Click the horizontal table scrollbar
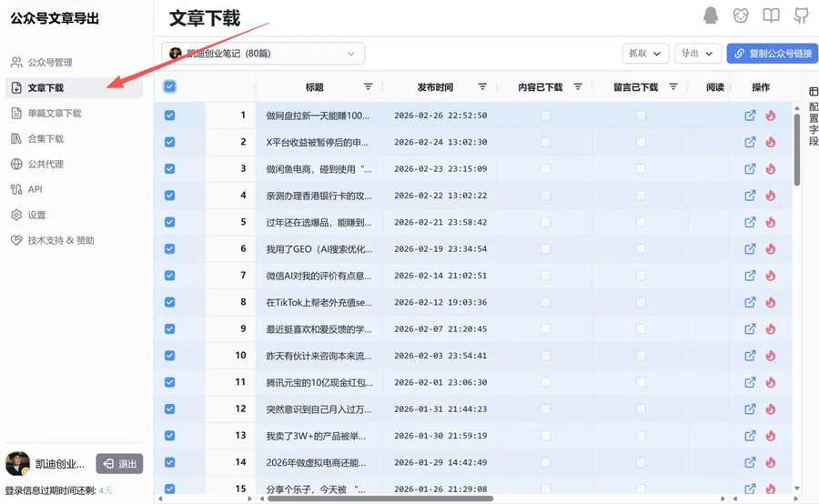The image size is (819, 504). tap(380, 499)
